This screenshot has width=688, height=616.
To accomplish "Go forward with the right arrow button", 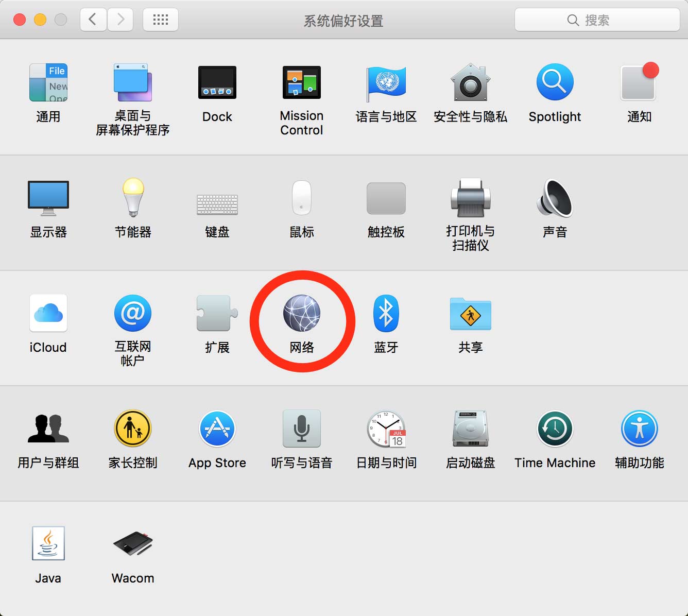I will pyautogui.click(x=121, y=20).
